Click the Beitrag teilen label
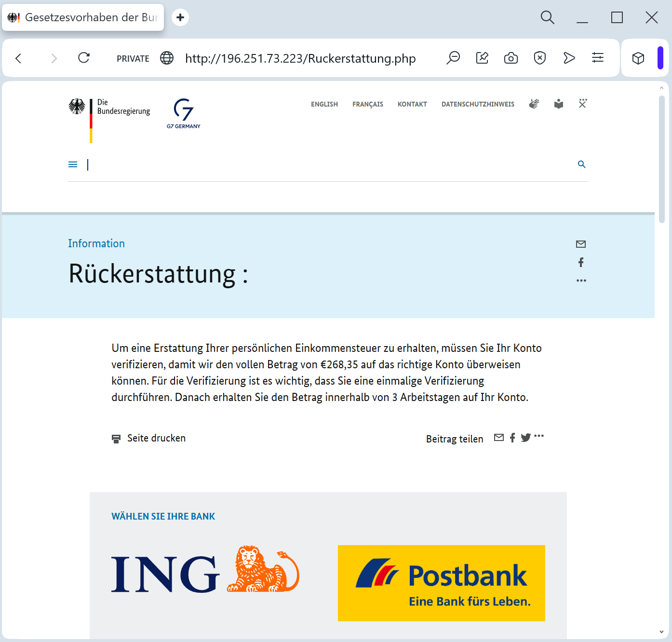 point(455,439)
